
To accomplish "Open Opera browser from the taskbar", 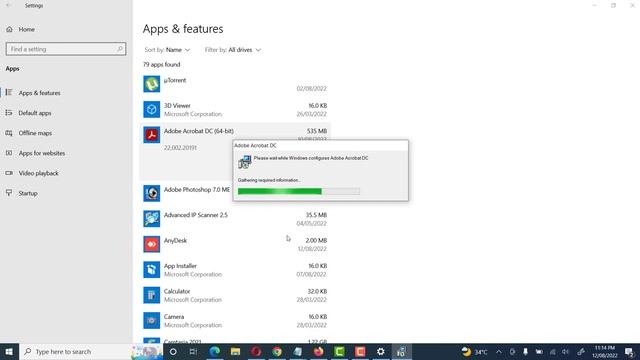I will pyautogui.click(x=256, y=351).
